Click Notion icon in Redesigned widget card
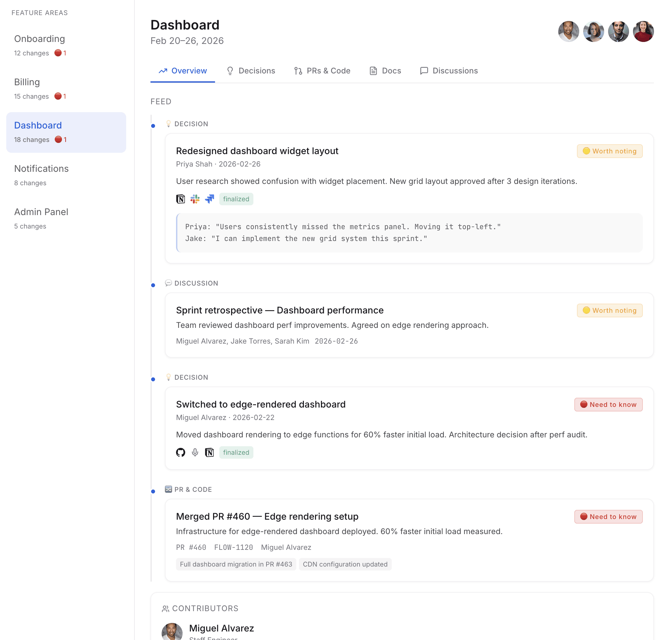This screenshot has width=672, height=640. (x=180, y=199)
